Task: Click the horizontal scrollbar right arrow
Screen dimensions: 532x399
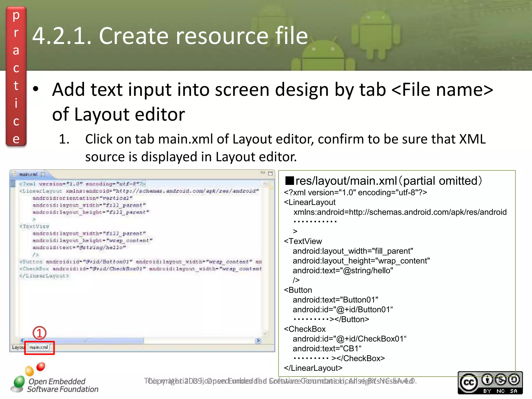Action: 258,340
